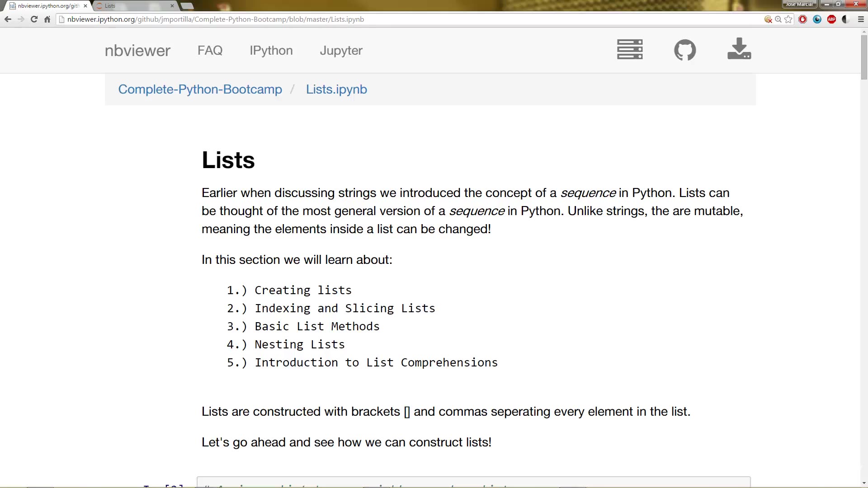Bookmark this page with the star
The image size is (868, 488).
click(788, 19)
